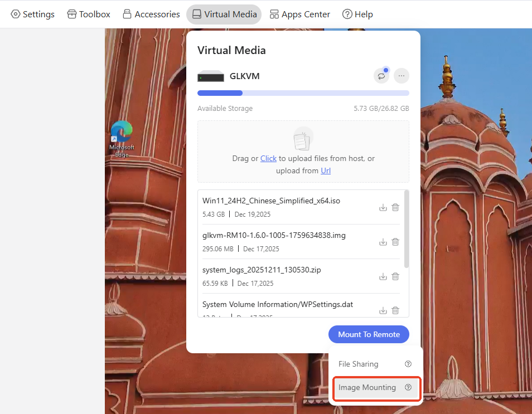532x414 pixels.
Task: Click the upload from Url link
Action: (x=326, y=171)
